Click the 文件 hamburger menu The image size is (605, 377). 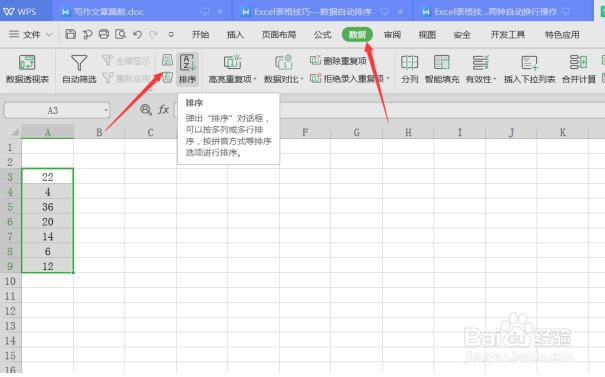14,34
